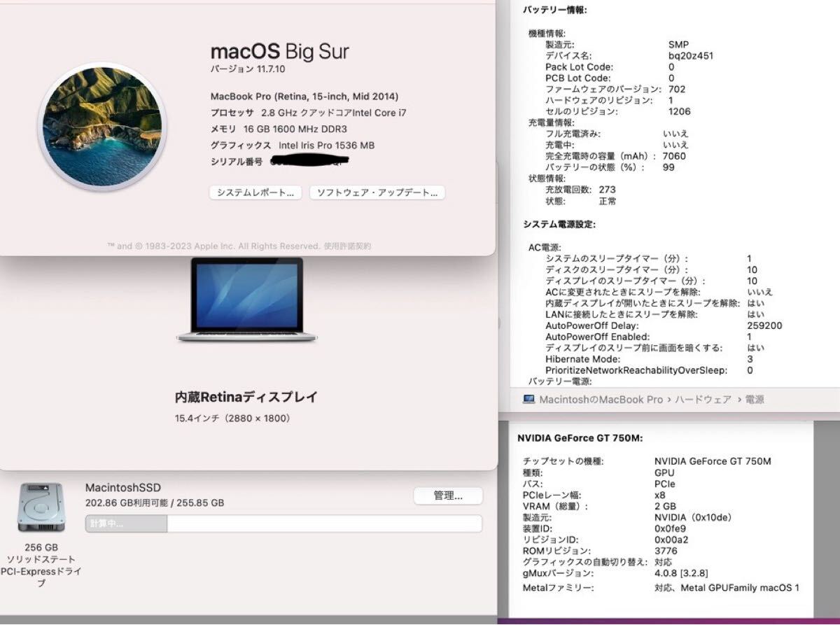Click the ROM revision value 3776
Image resolution: width=840 pixels, height=625 pixels.
[666, 551]
